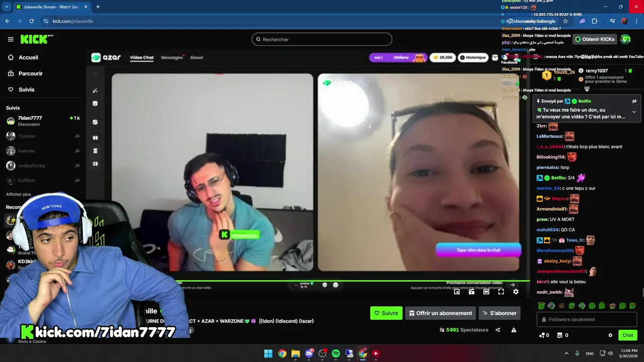This screenshot has height=362, width=644.
Task: Report the stream via warning icon
Action: (x=514, y=330)
